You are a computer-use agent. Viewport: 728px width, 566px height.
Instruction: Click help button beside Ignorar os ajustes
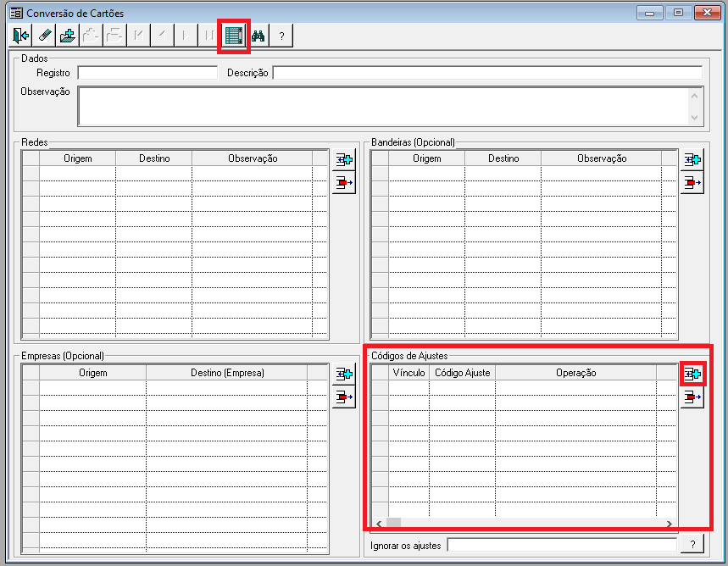click(692, 544)
